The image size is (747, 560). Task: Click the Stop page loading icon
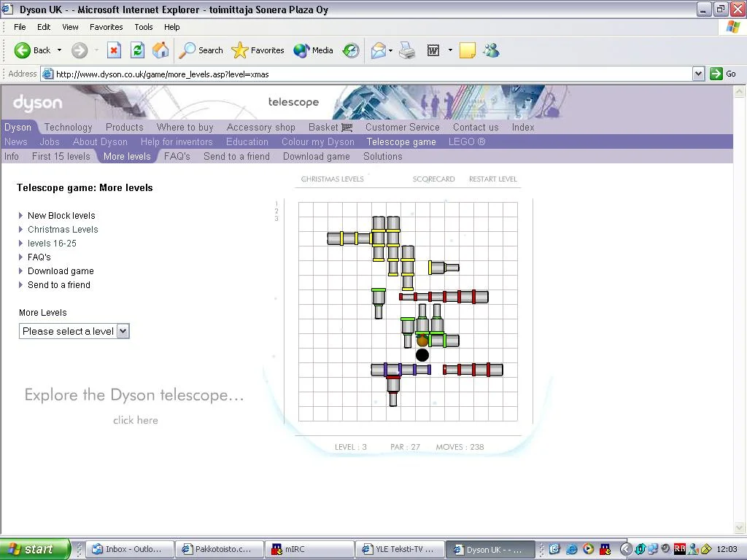pos(114,50)
